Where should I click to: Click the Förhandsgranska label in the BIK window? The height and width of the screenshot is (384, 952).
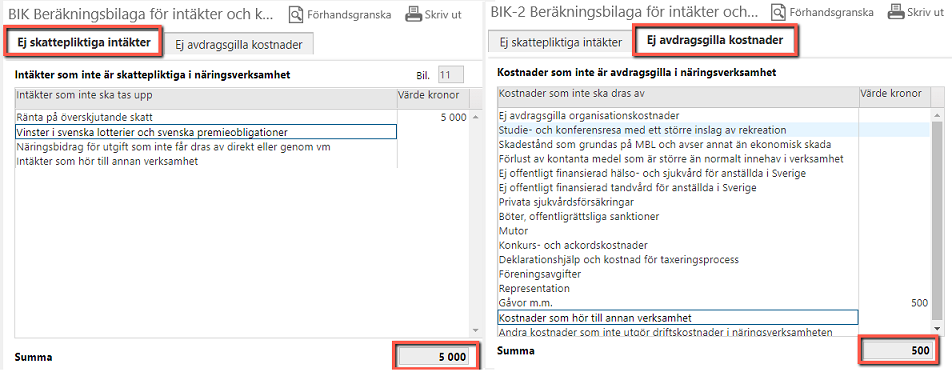[349, 14]
